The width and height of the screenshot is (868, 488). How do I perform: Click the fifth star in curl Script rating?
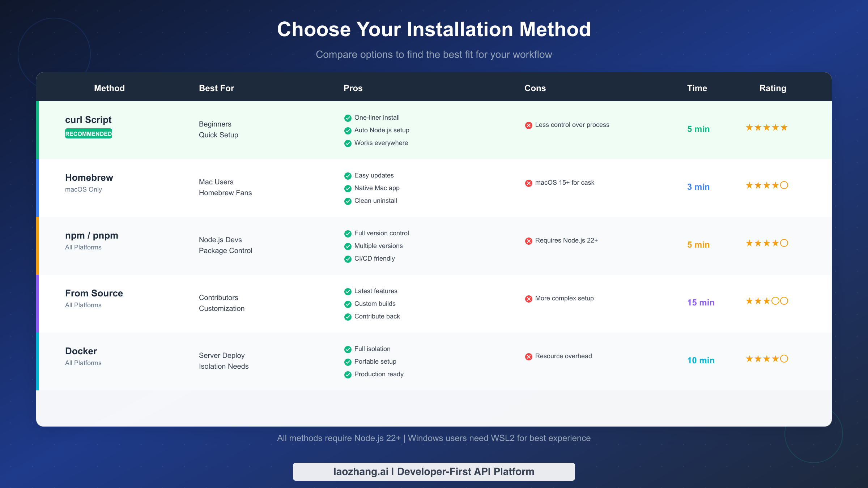tap(784, 127)
